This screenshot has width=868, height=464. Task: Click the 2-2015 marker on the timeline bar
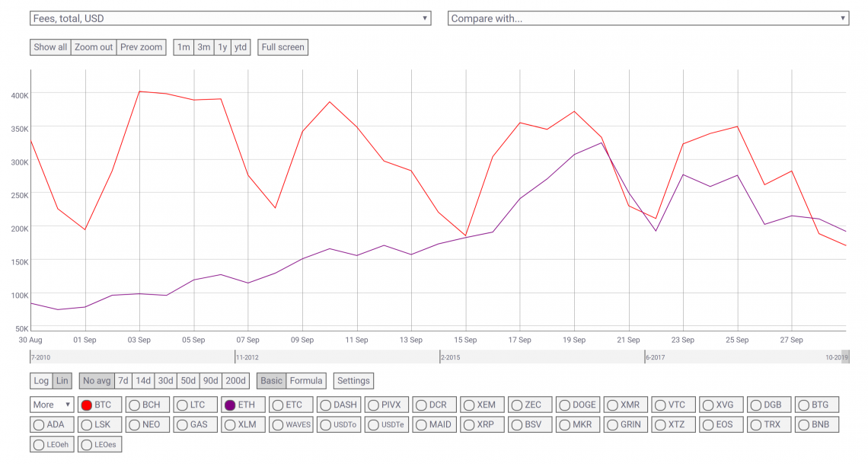tap(451, 357)
